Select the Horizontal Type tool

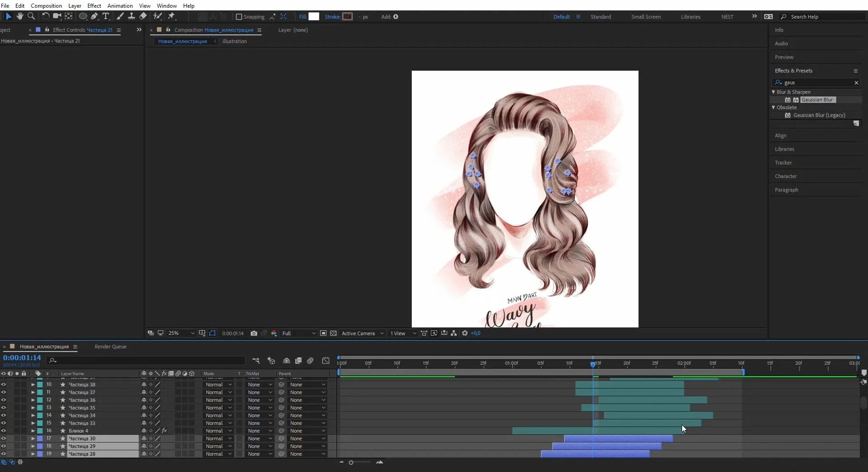106,16
